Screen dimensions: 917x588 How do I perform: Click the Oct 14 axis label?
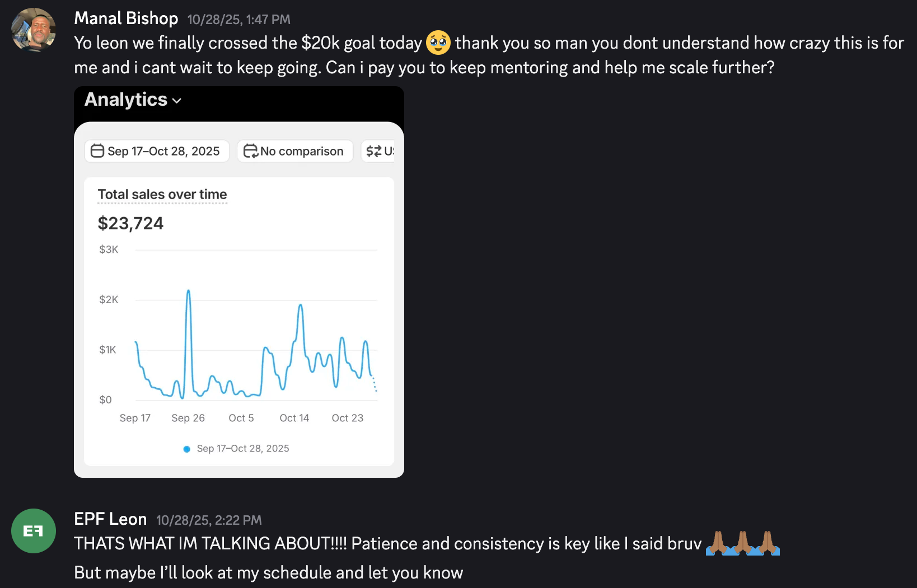294,418
